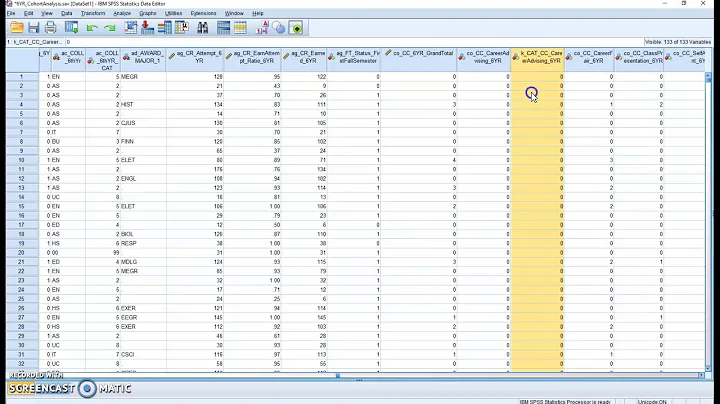Select the co_CC_CareerAdvising_6YR column header
The image size is (720, 404).
[x=484, y=60]
